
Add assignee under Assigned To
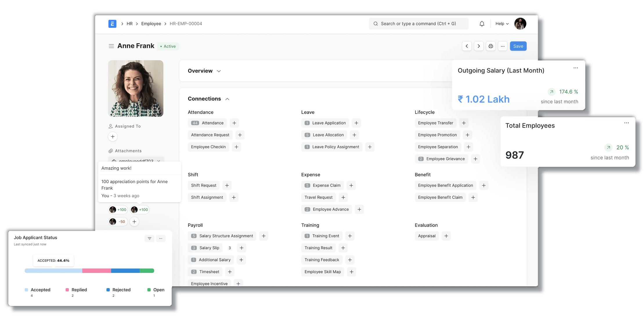pyautogui.click(x=113, y=137)
